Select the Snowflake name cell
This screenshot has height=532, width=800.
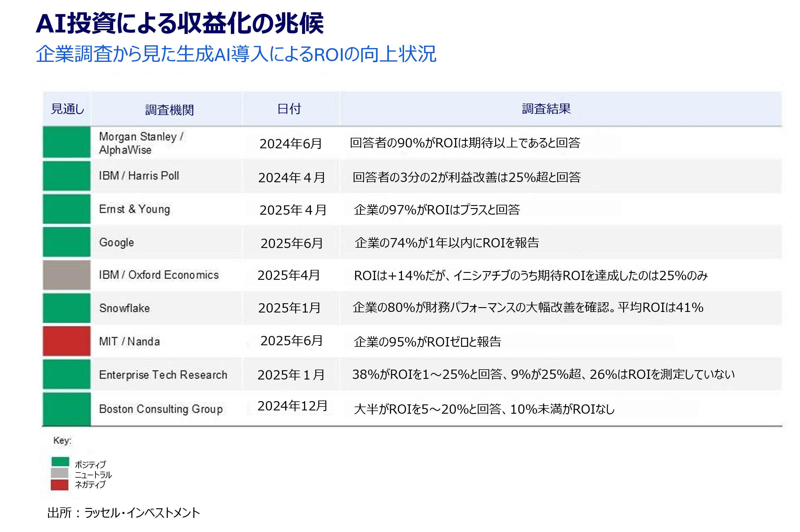[124, 308]
